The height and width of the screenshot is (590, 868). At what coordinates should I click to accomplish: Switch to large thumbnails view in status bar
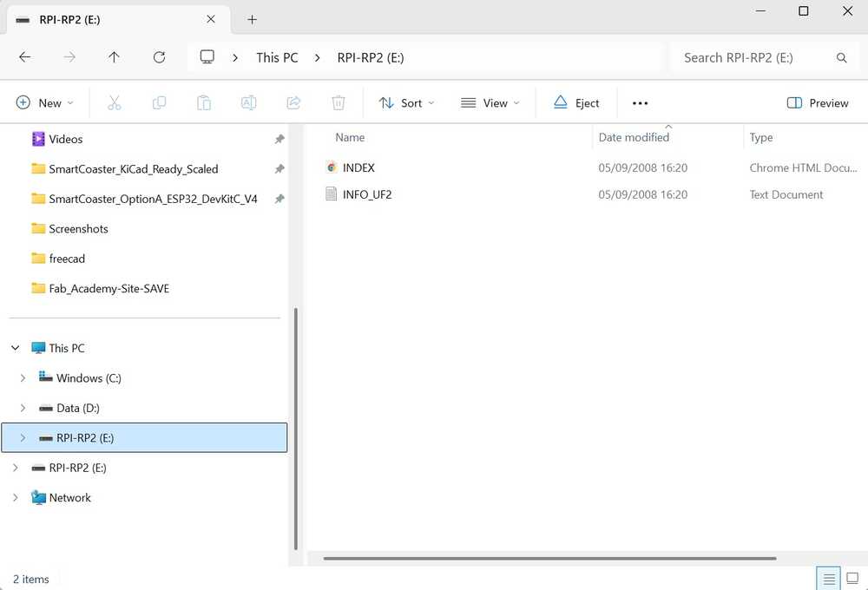pyautogui.click(x=853, y=579)
